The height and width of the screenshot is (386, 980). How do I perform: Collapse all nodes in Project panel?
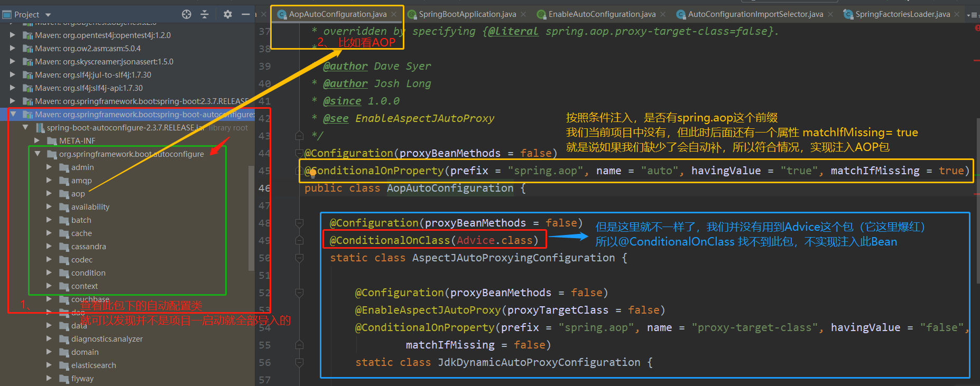point(205,14)
